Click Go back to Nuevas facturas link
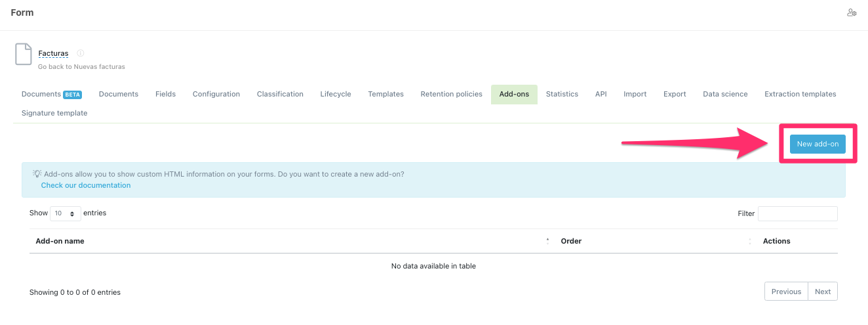 coord(81,66)
